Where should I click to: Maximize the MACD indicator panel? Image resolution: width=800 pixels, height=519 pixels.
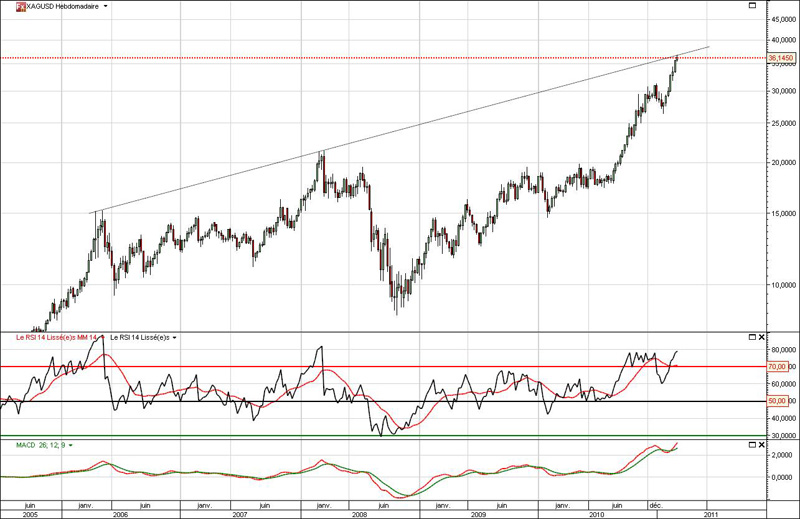[x=752, y=443]
